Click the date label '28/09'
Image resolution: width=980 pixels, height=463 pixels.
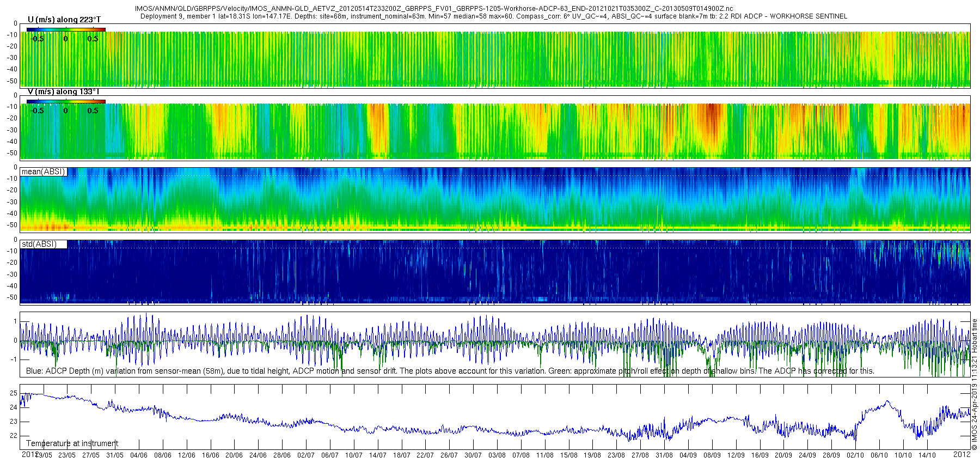coord(831,455)
